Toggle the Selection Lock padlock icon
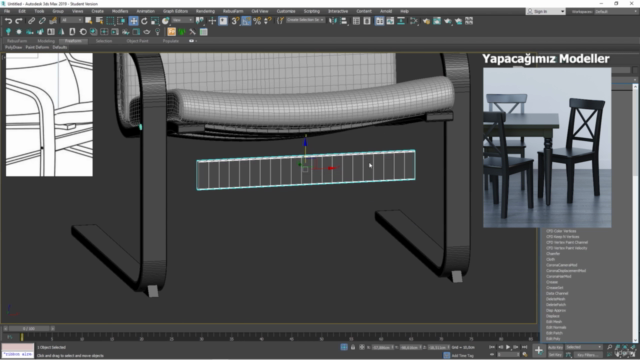Screen dimensions: 640x360 click(x=353, y=347)
